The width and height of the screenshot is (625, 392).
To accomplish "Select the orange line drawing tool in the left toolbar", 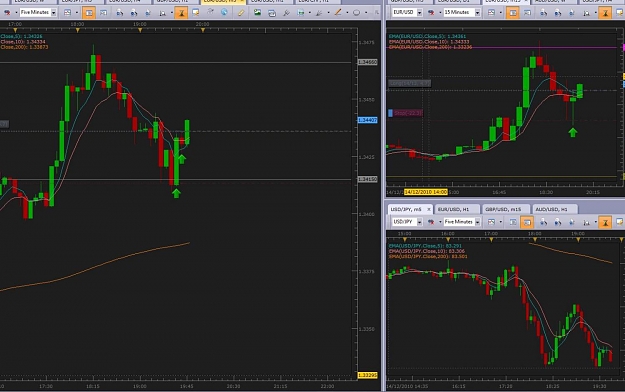I will pos(338,13).
